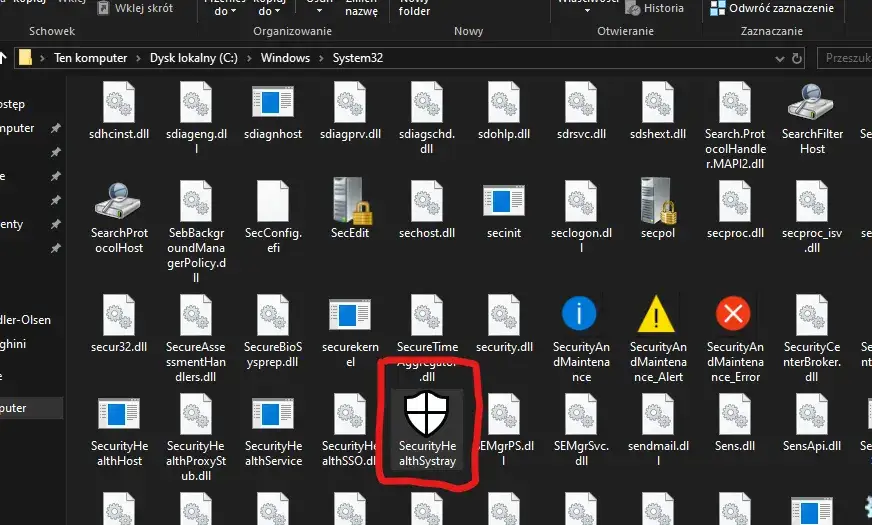This screenshot has width=872, height=525.
Task: Select sdohlp.dll file
Action: (x=504, y=110)
